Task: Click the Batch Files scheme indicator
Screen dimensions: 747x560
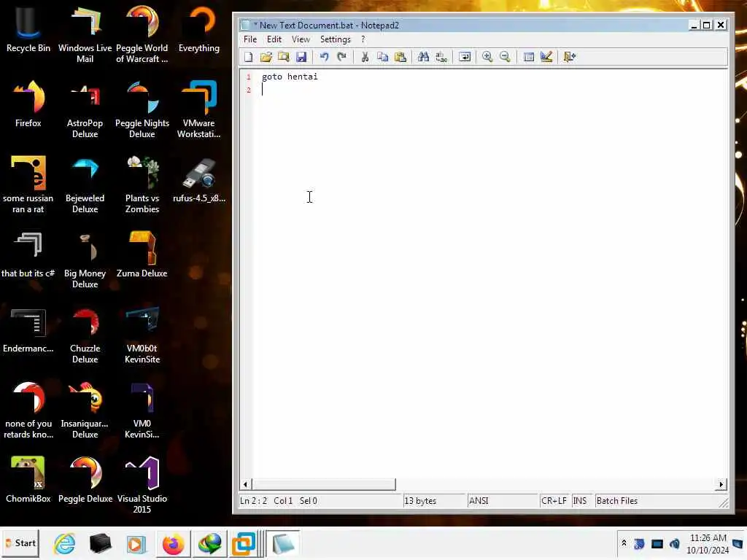Action: pos(617,501)
